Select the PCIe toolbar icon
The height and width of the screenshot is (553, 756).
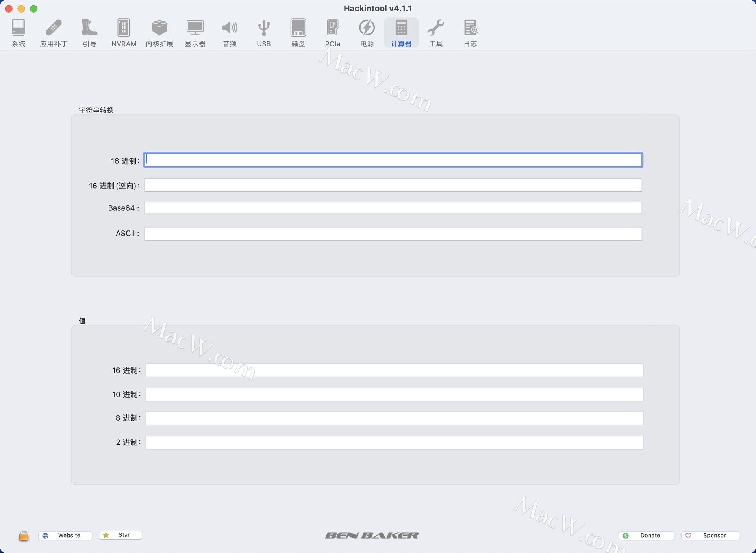coord(332,33)
